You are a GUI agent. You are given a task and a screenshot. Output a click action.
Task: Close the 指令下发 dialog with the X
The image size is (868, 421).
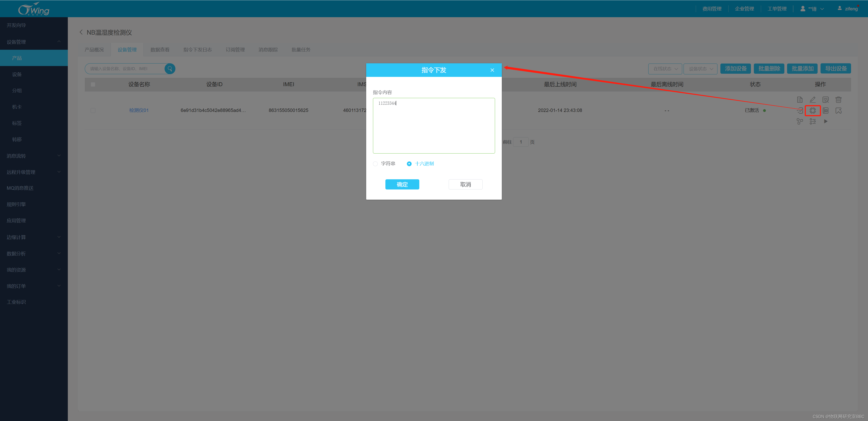[492, 70]
